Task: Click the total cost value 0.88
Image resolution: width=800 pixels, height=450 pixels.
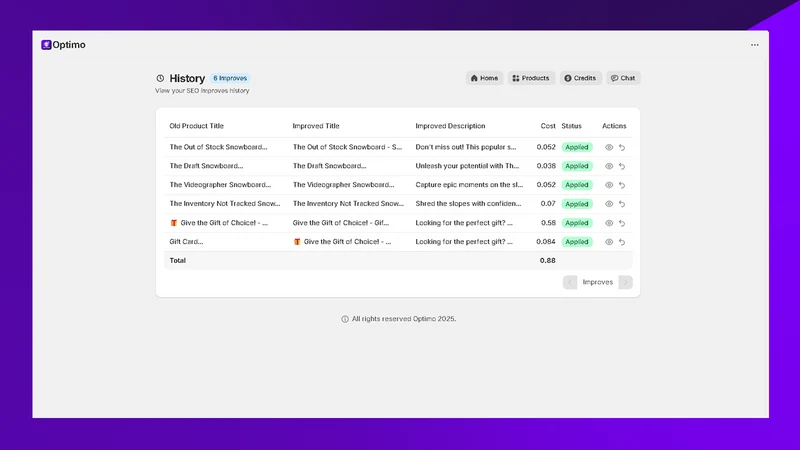Action: (x=547, y=261)
